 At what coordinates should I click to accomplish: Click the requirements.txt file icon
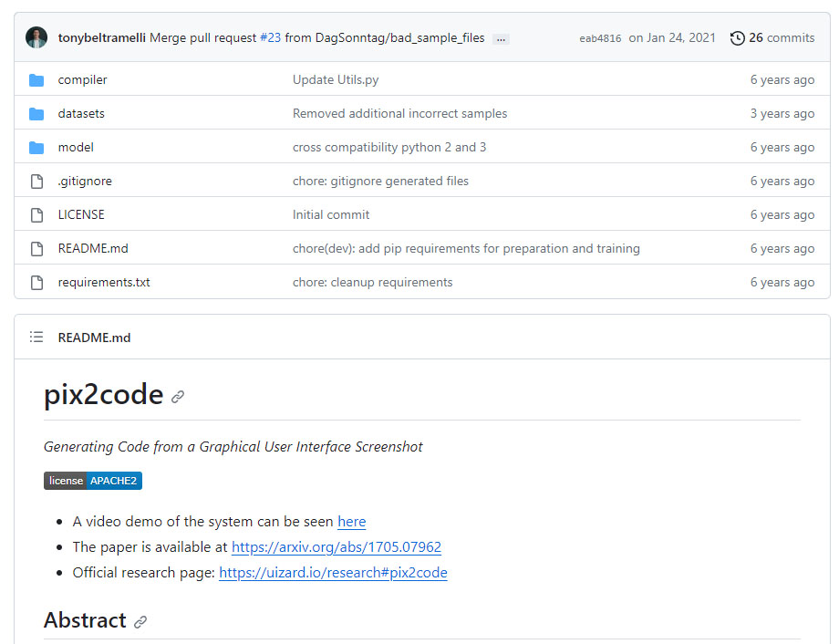coord(36,282)
